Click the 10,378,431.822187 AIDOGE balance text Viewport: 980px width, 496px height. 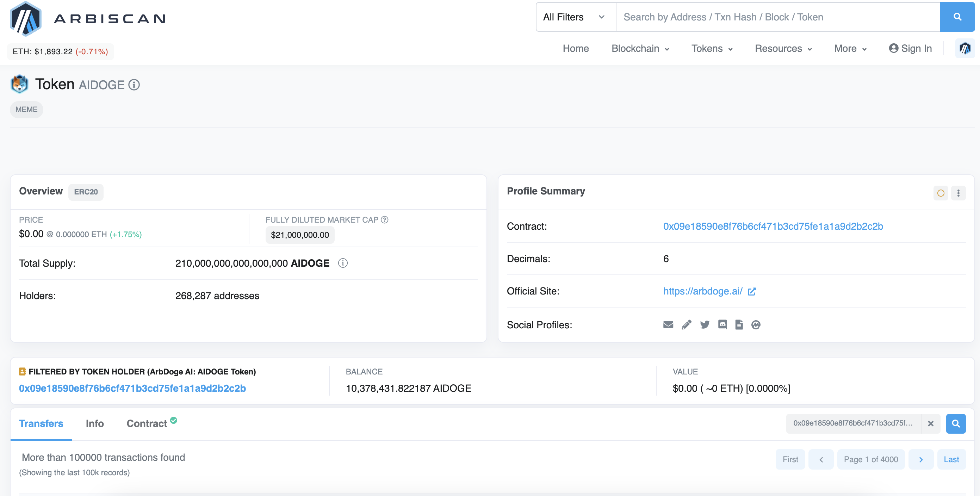(408, 388)
